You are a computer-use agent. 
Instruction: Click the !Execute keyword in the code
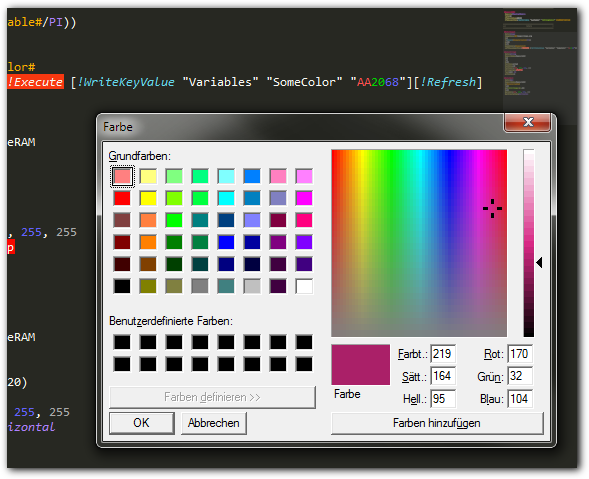pyautogui.click(x=35, y=82)
